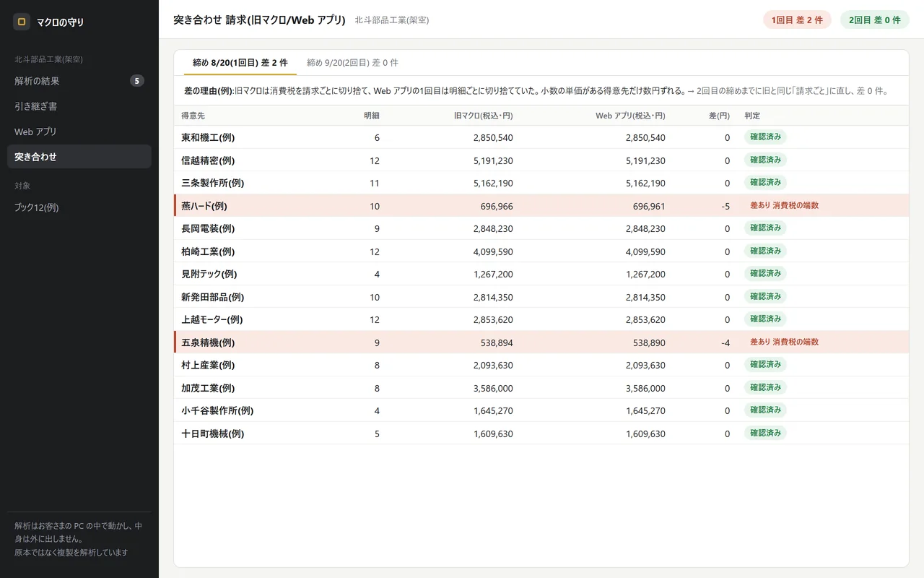This screenshot has height=578, width=924.
Task: Select the 上越モーター(例) row name
Action: click(x=212, y=319)
